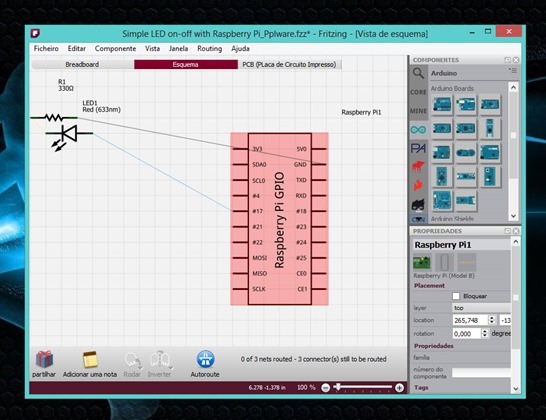Select the R1 resistor symbol
This screenshot has height=420, width=546.
pos(54,118)
